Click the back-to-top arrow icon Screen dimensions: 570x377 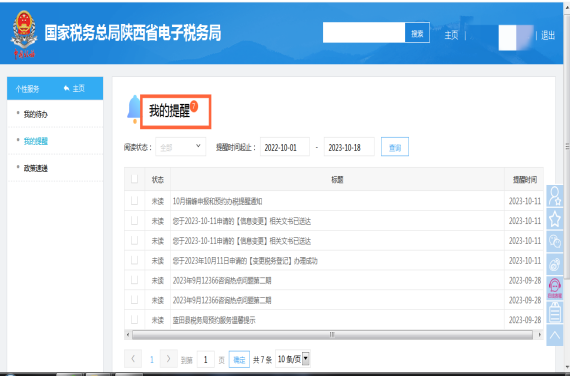pyautogui.click(x=555, y=335)
